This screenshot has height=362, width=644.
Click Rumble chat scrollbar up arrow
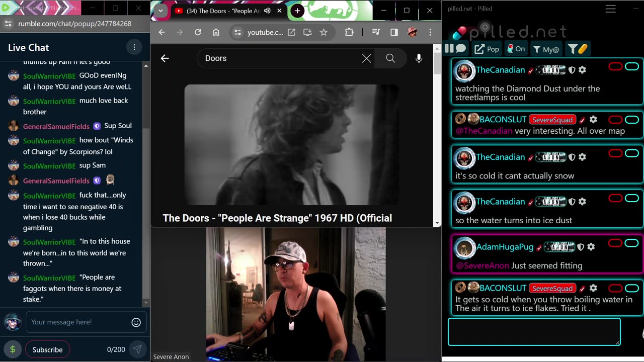coord(146,66)
